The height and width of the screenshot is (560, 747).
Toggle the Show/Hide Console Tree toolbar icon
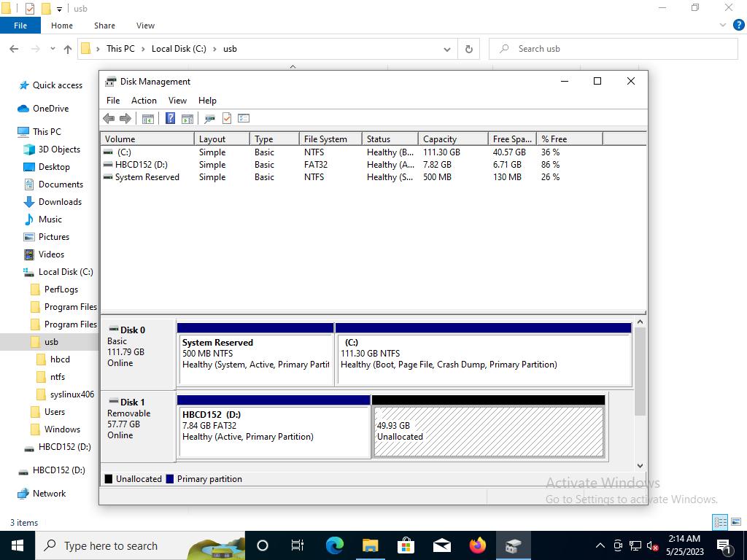tap(147, 118)
